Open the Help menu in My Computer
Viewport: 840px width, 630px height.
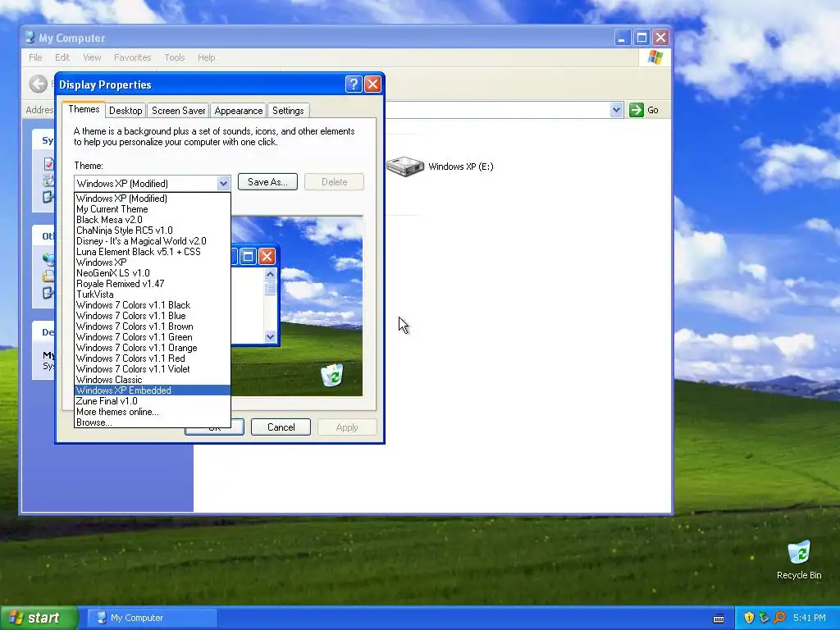click(206, 57)
